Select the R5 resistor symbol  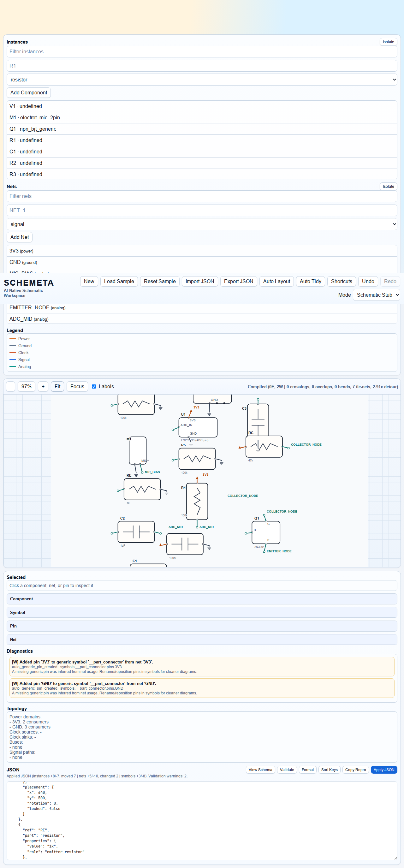pos(197,458)
